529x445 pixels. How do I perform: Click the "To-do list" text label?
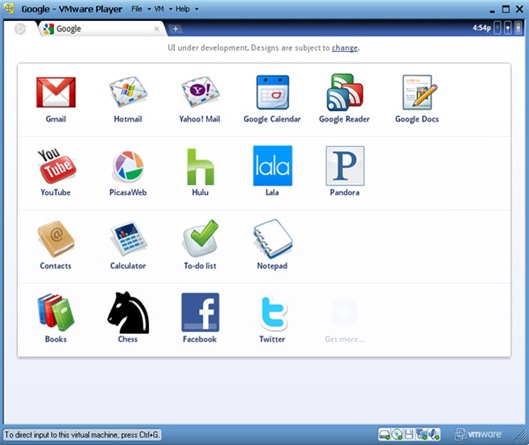tap(200, 266)
